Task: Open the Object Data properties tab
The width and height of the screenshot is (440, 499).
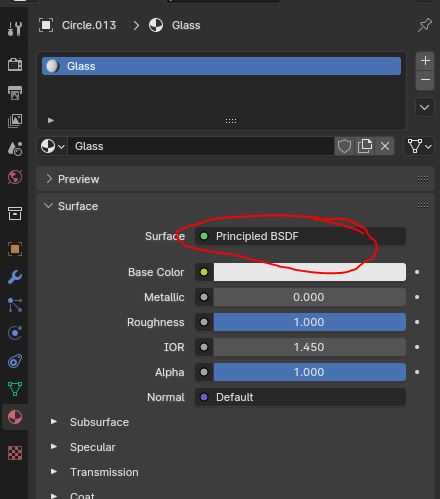Action: (15, 389)
